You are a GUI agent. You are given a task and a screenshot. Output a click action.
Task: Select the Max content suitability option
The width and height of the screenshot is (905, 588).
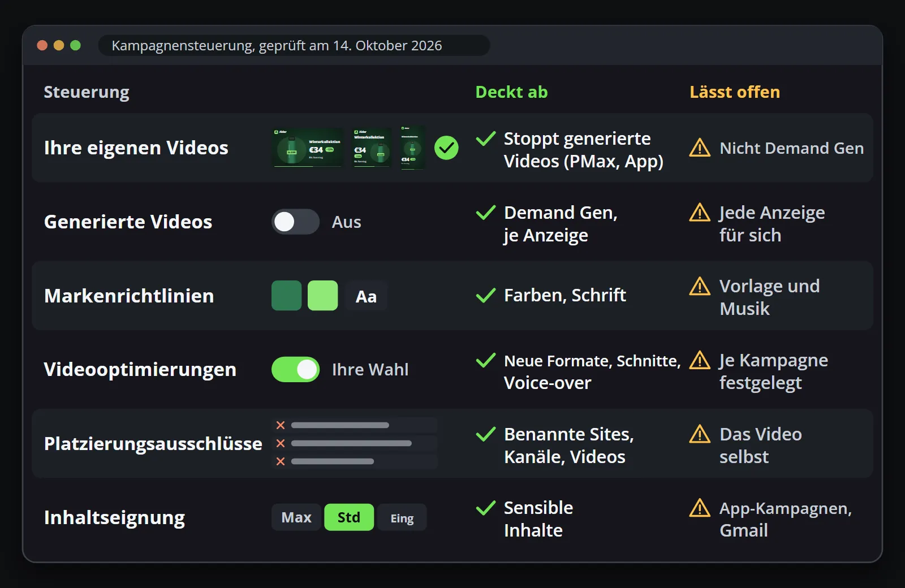point(296,517)
